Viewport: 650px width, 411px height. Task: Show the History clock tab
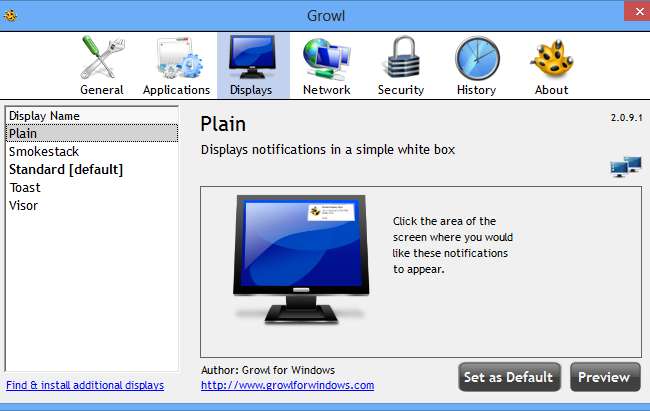tap(477, 66)
